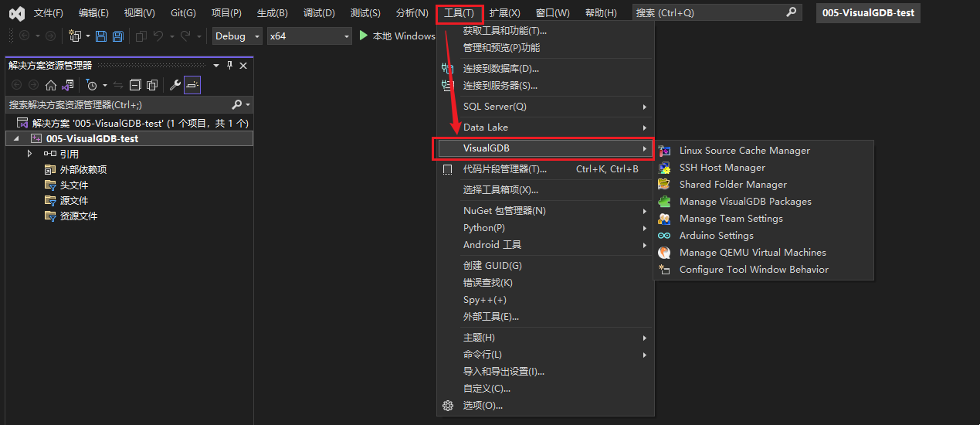Expand Android 工具 submenu
Image resolution: width=980 pixels, height=425 pixels.
click(545, 245)
